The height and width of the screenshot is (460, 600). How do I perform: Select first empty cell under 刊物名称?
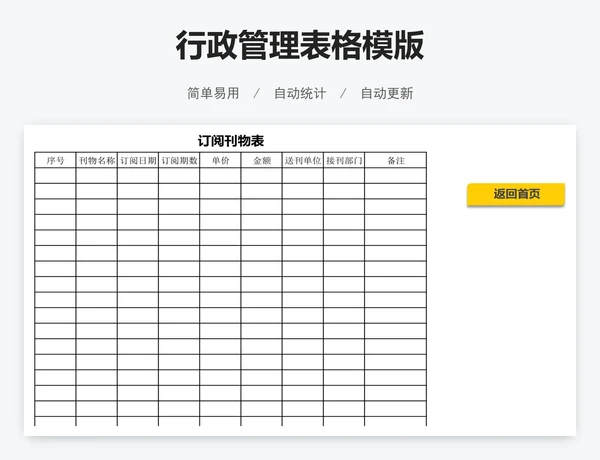coord(96,175)
